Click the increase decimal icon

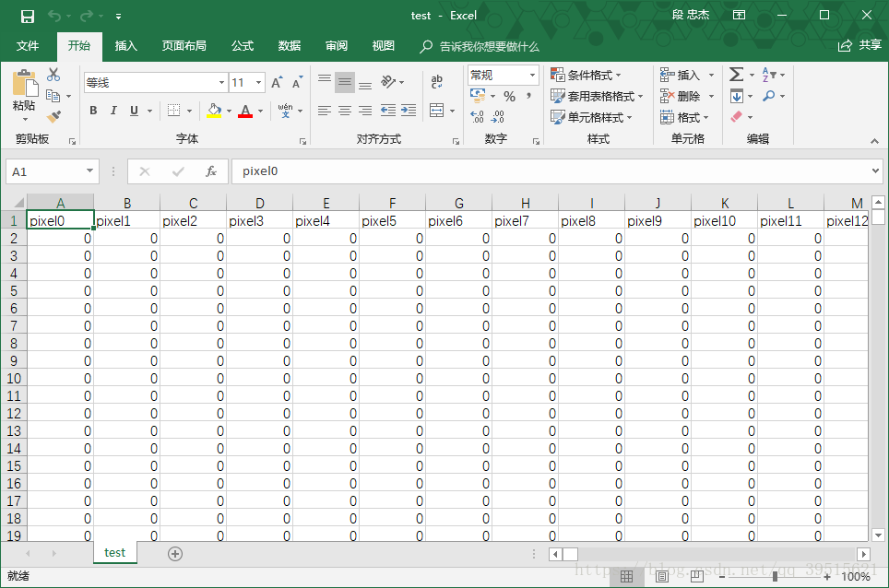click(476, 118)
